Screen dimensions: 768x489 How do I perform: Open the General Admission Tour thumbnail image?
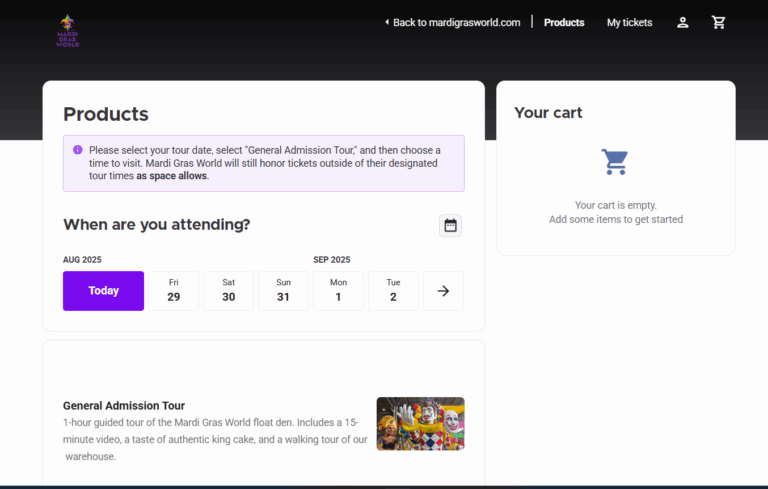[420, 424]
